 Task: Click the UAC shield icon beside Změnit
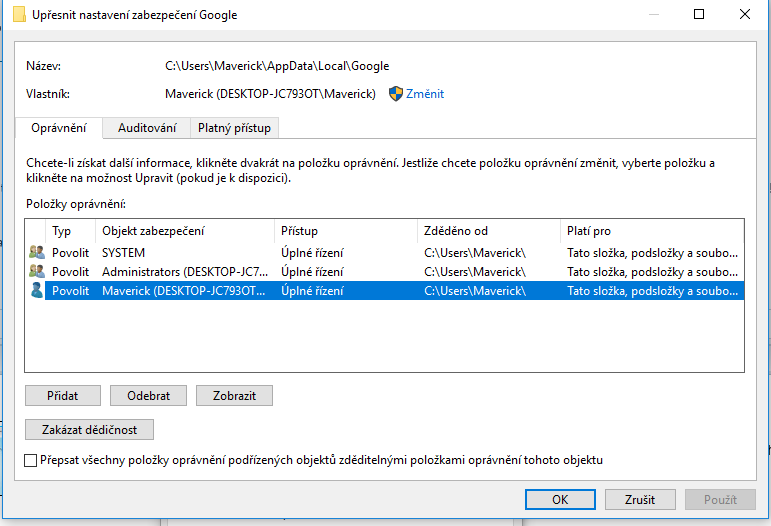[396, 94]
